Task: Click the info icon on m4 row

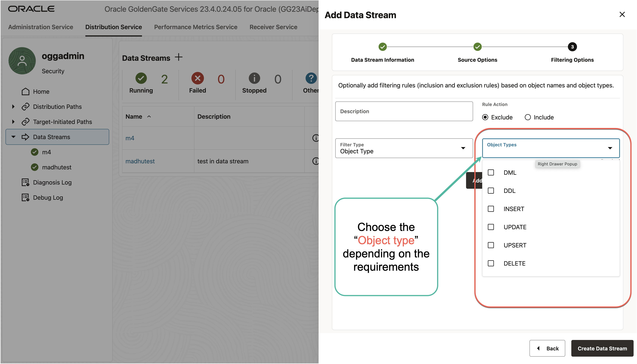Action: tap(316, 138)
